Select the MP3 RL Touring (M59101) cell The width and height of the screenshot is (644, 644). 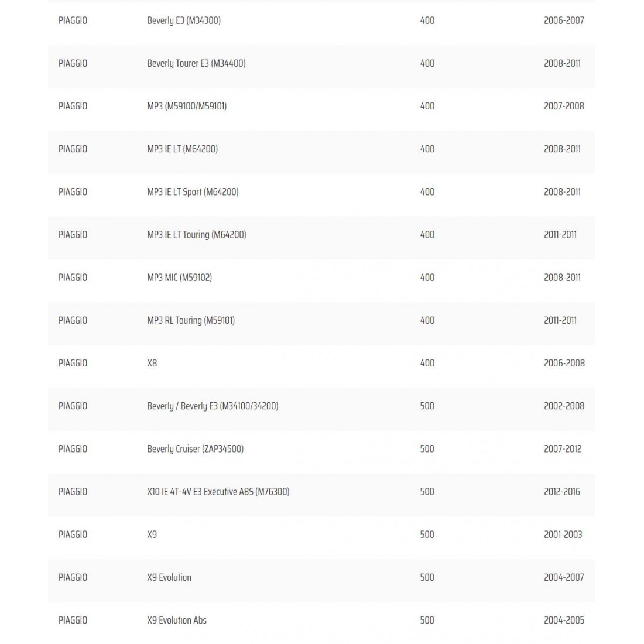click(191, 320)
